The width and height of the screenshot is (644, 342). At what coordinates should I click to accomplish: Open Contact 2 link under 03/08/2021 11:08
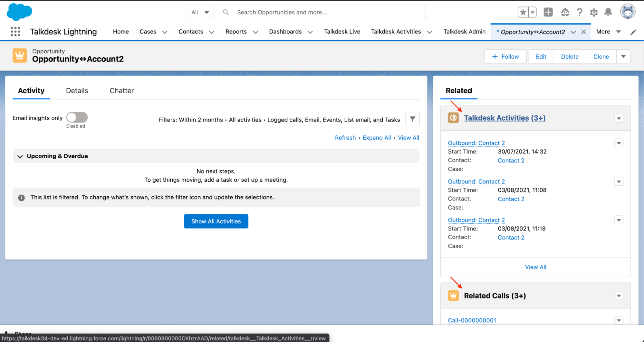click(x=511, y=199)
